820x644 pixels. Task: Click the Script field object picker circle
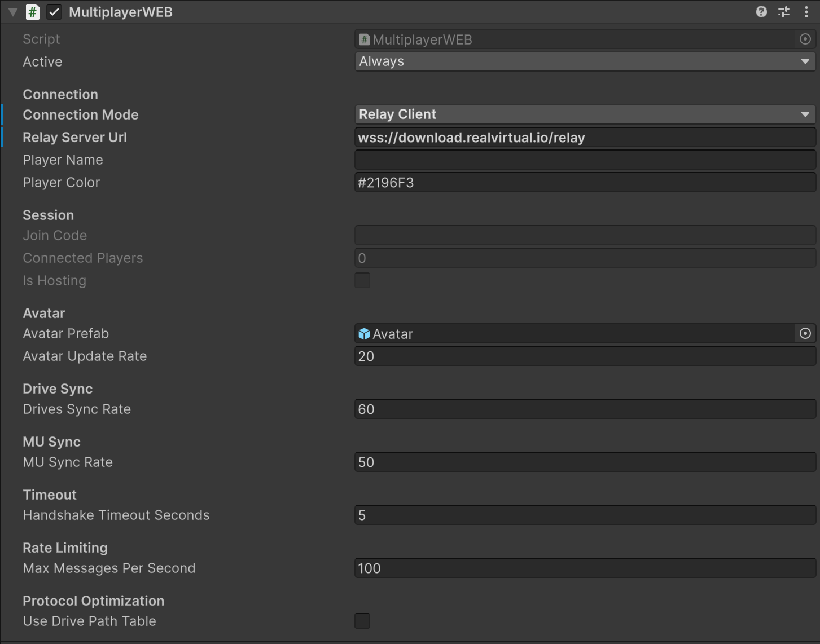(805, 39)
